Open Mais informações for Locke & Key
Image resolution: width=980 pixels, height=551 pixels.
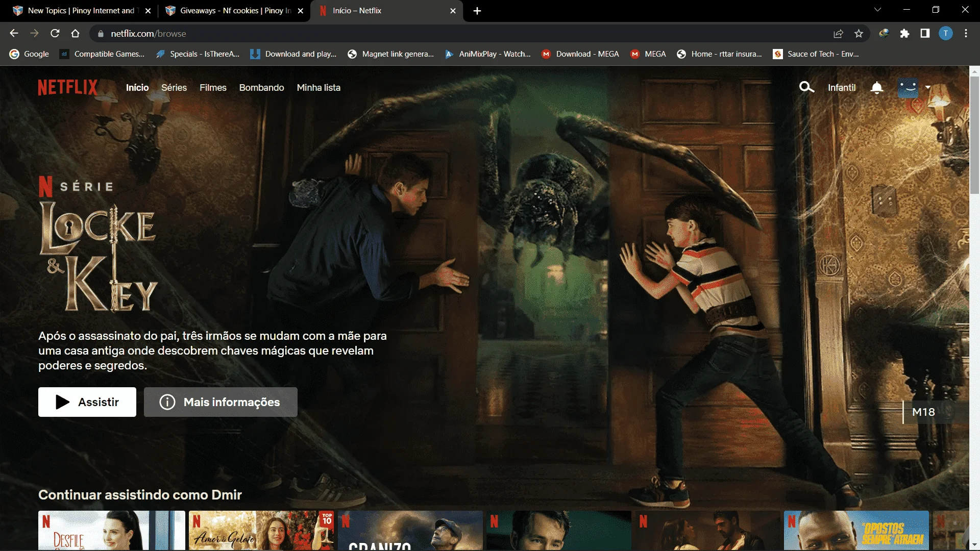pos(220,402)
